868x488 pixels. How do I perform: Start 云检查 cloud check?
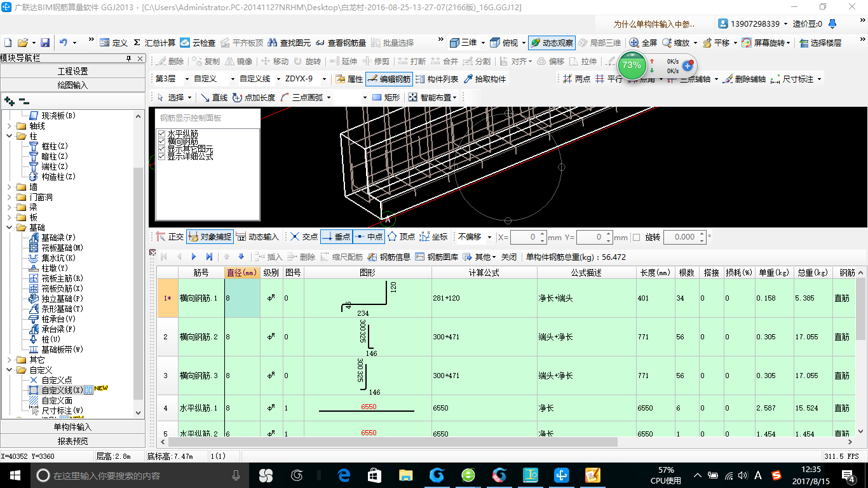coord(198,43)
